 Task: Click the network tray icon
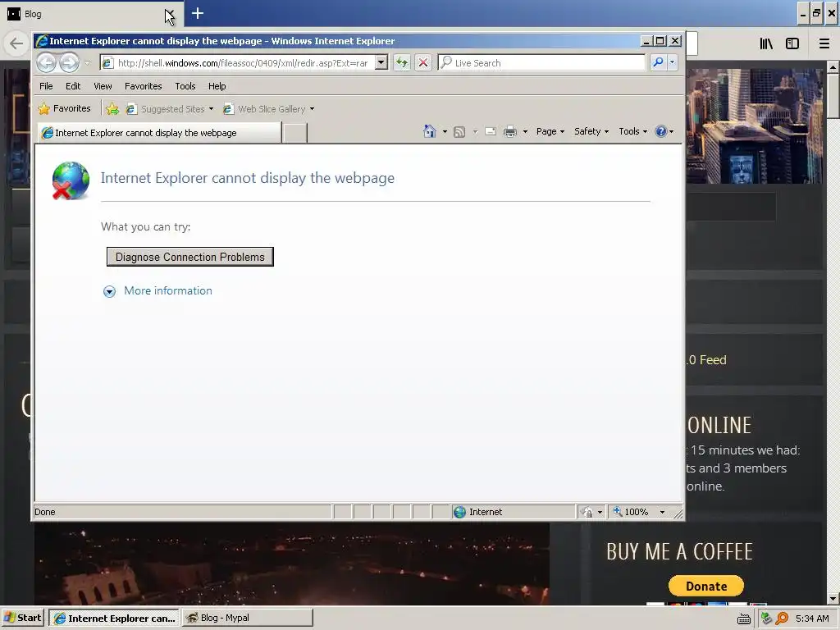[x=767, y=619]
